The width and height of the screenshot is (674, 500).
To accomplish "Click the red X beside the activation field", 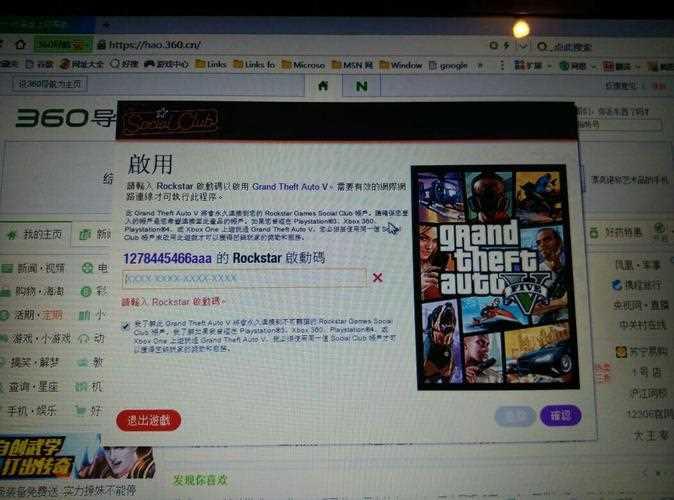I will (x=378, y=277).
